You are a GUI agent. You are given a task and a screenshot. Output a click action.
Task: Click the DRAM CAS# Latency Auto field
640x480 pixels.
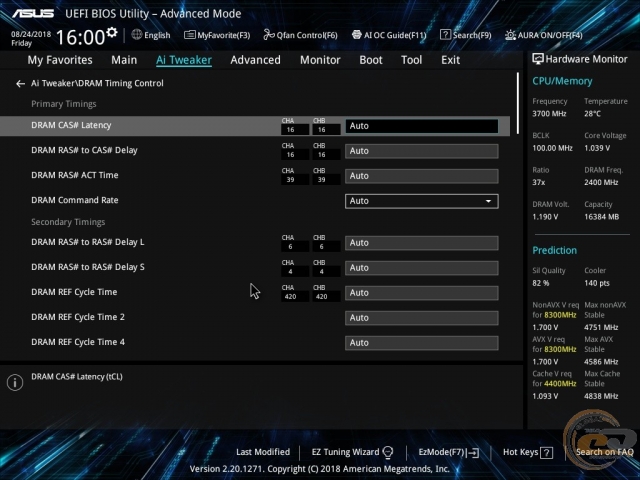(422, 126)
